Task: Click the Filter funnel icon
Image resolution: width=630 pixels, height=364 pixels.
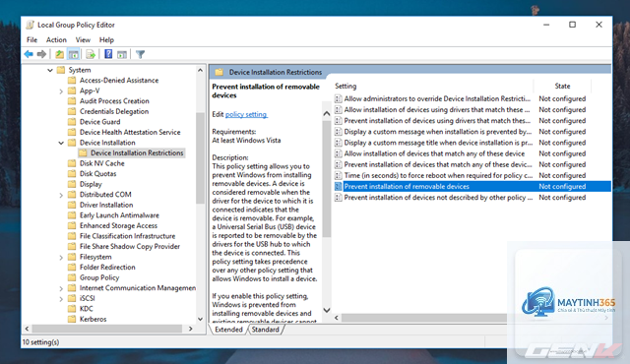Action: pos(140,54)
